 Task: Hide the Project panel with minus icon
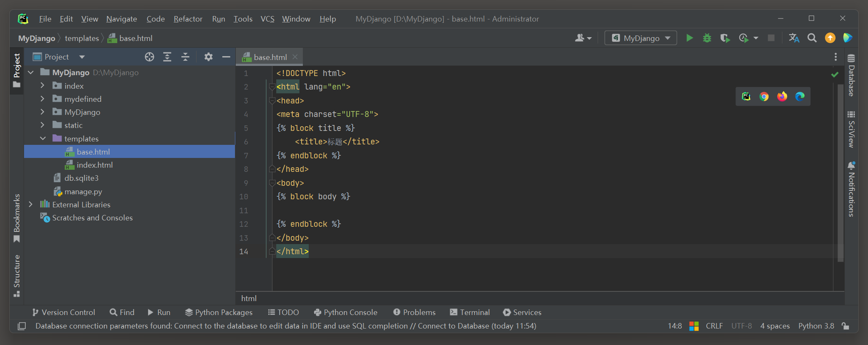point(226,57)
